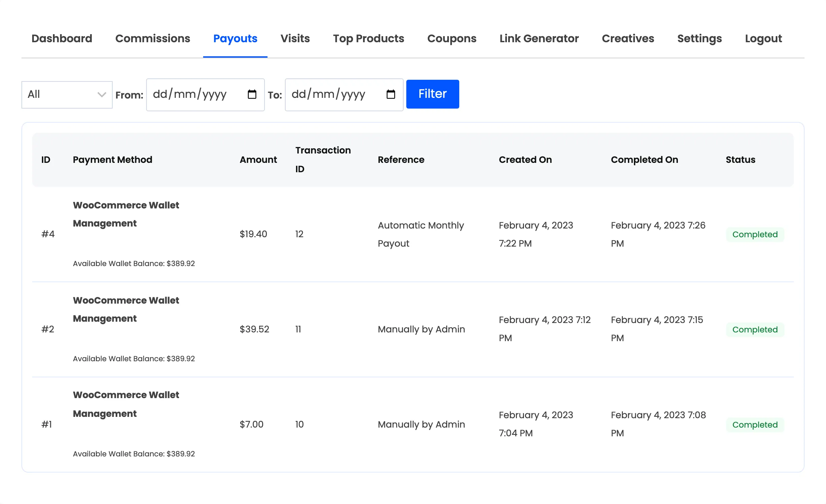The height and width of the screenshot is (504, 826).
Task: Click WooCommerce Wallet Management in payout #1 row
Action: tap(126, 404)
